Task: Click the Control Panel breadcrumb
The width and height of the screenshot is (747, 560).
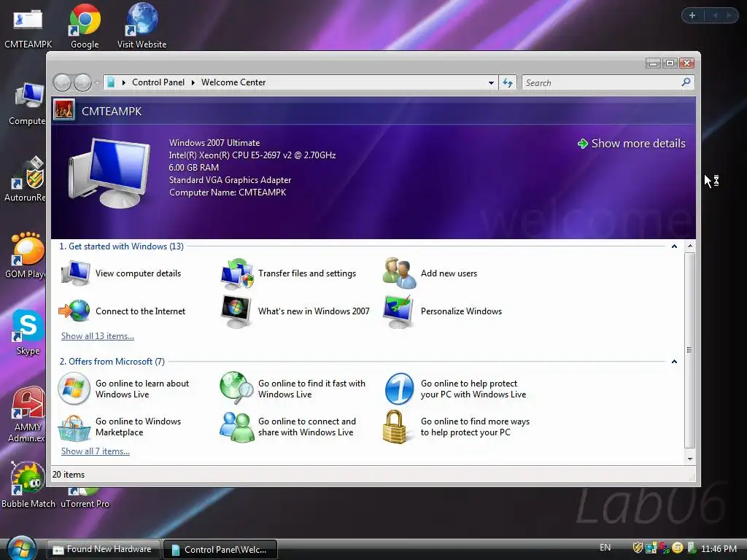Action: tap(158, 82)
